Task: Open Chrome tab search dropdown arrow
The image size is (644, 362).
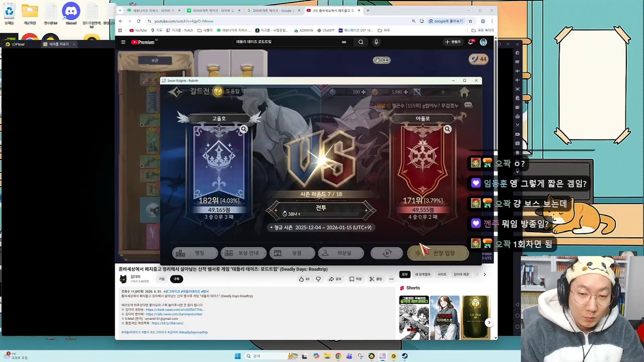Action: (x=120, y=10)
